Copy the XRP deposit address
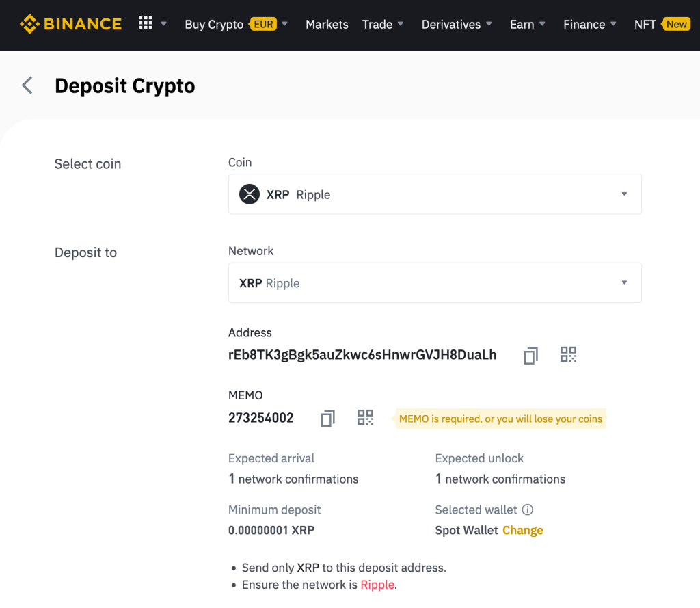The height and width of the screenshot is (608, 700). [530, 355]
